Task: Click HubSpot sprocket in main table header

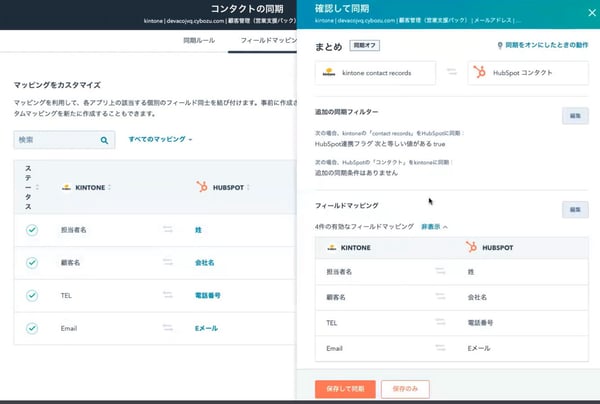Action: point(202,187)
